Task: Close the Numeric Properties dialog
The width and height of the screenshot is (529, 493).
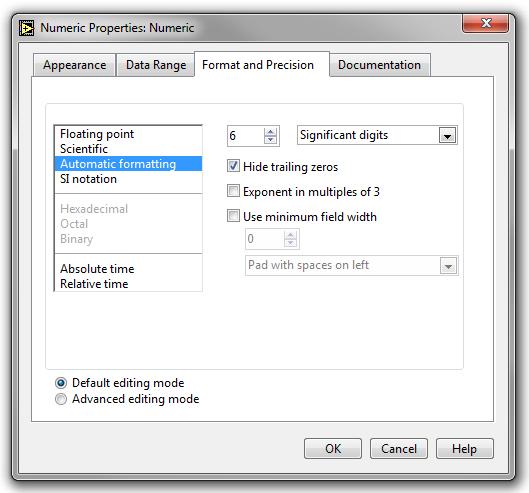Action: pos(485,23)
